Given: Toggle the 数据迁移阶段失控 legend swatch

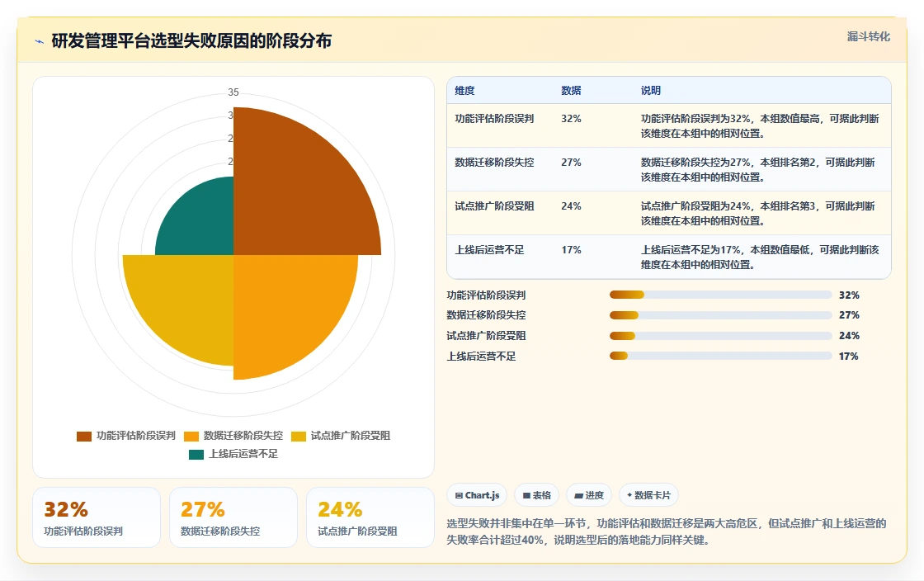Looking at the screenshot, I should (191, 436).
